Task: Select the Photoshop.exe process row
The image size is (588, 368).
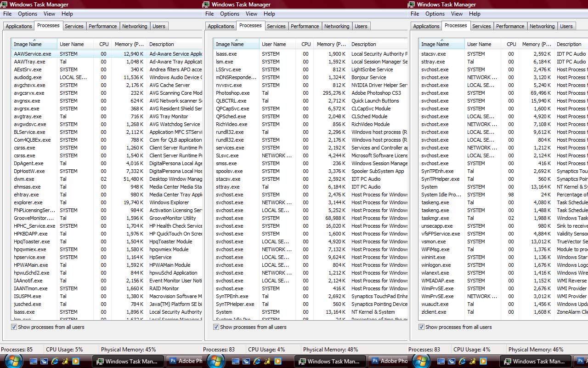Action: coord(311,93)
